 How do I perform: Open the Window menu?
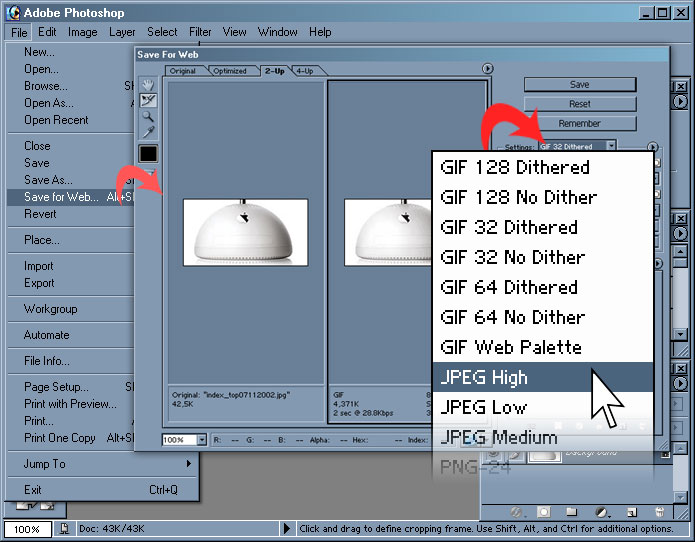coord(277,32)
